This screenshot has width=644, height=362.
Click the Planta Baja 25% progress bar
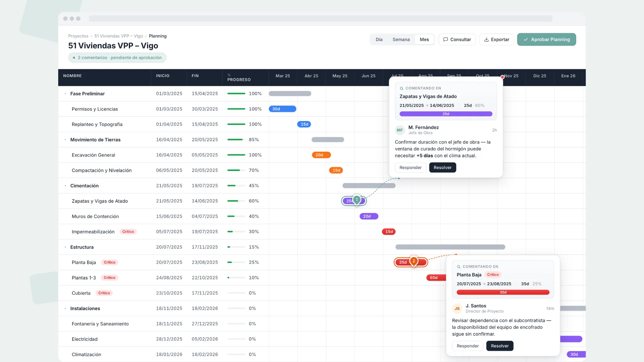[236, 262]
